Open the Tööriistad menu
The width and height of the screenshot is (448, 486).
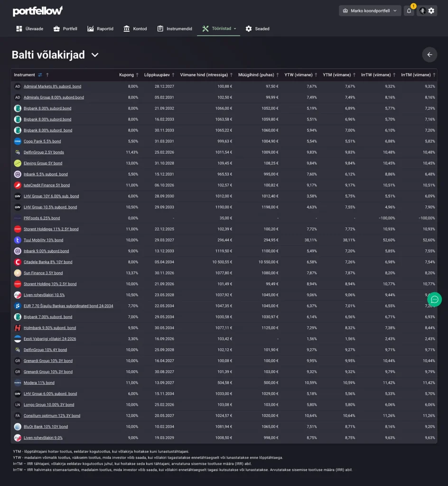point(219,29)
